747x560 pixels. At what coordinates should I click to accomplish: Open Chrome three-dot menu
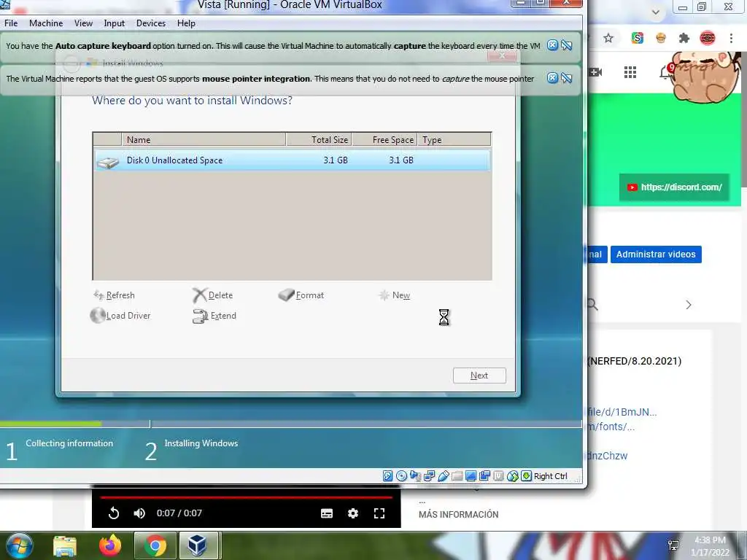731,38
